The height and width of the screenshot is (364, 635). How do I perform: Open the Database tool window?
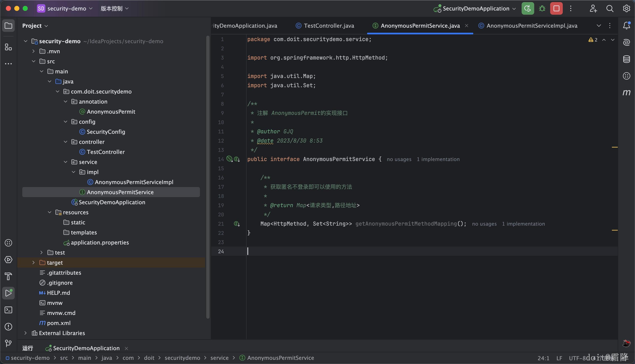626,59
